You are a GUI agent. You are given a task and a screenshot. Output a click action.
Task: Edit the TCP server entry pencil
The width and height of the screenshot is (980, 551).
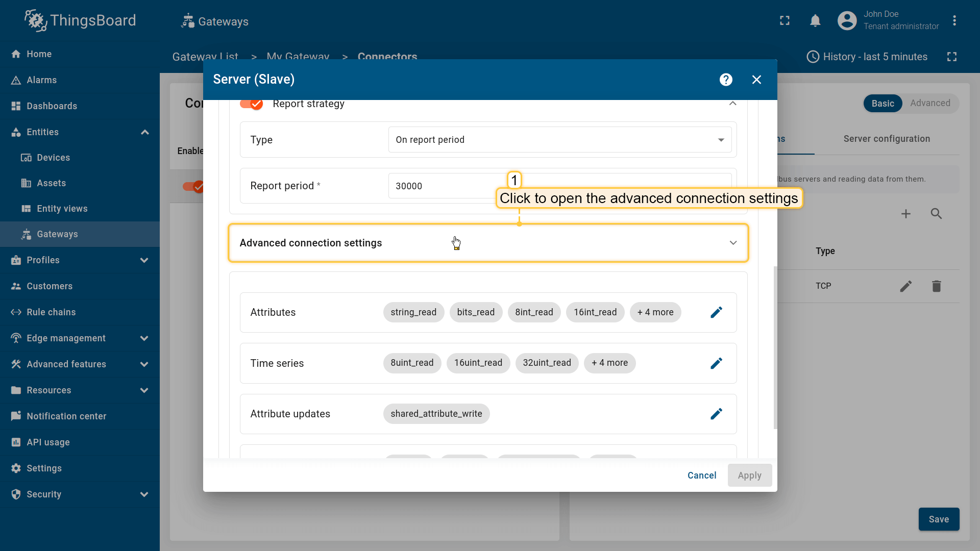coord(905,286)
